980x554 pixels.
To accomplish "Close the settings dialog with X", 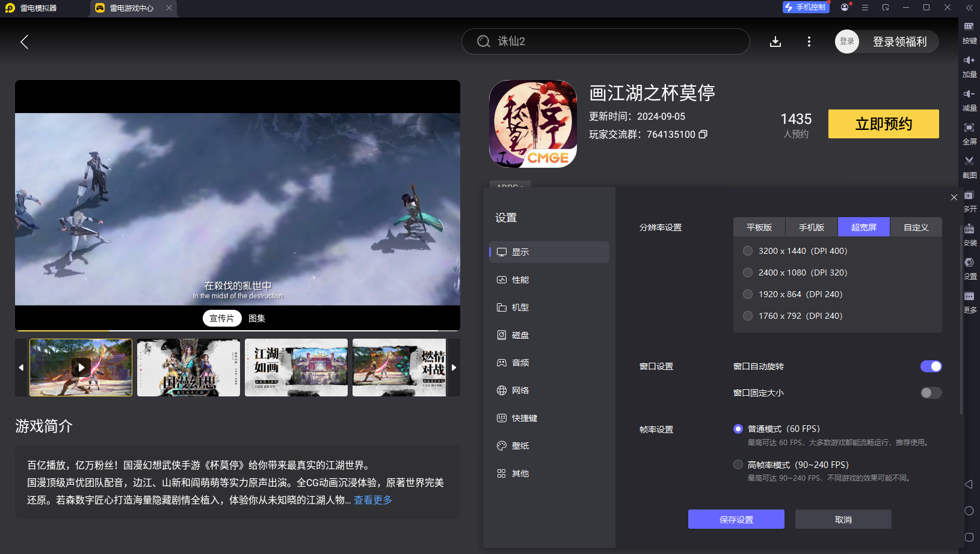I will [x=954, y=197].
